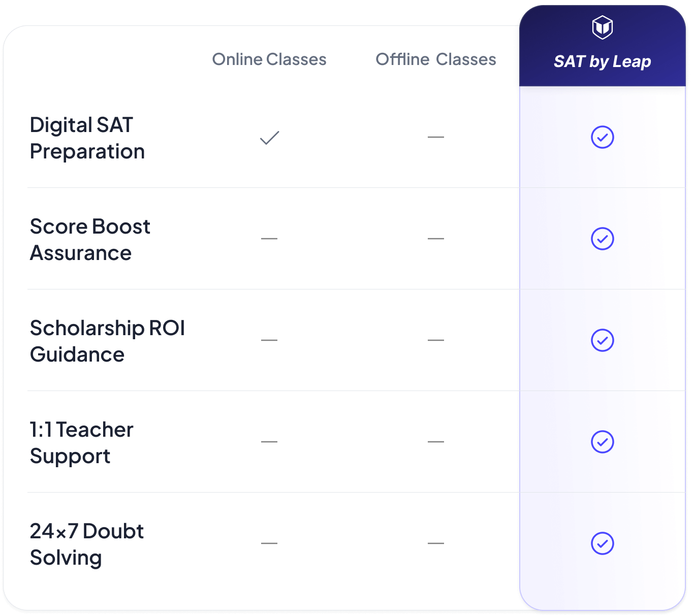Select the Offline Classes column header
Screen dimensions: 694x616
tap(435, 59)
